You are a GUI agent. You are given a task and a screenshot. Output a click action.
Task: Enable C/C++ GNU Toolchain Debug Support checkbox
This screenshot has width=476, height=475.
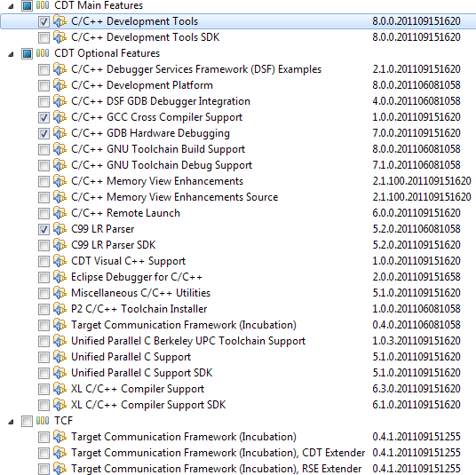[44, 165]
